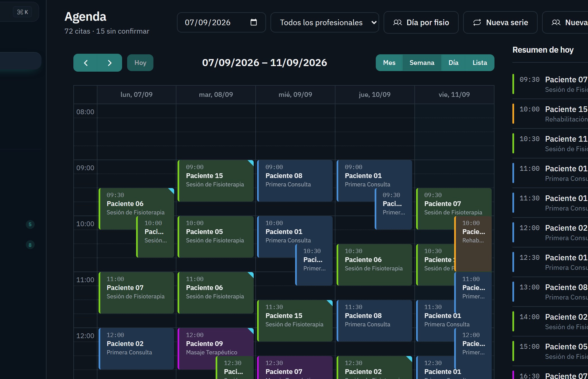Select the mar, 08/09 column header
588x379 pixels.
coord(216,95)
